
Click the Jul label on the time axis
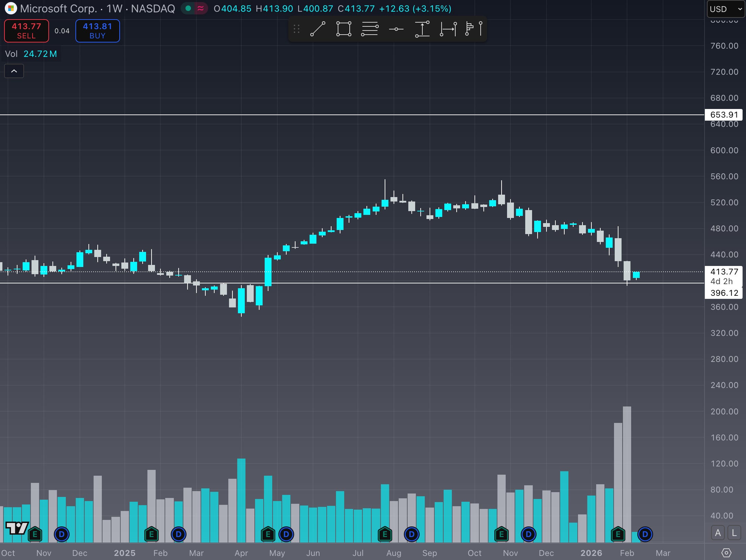point(358,553)
